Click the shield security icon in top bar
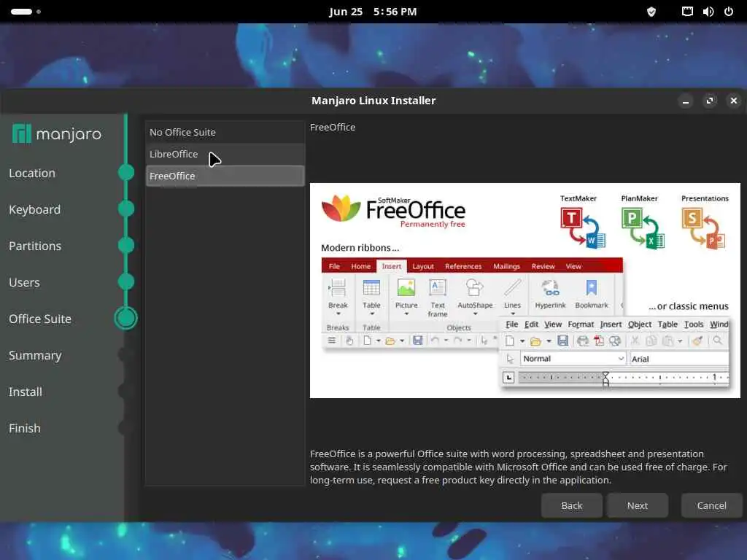This screenshot has height=560, width=747. [651, 12]
